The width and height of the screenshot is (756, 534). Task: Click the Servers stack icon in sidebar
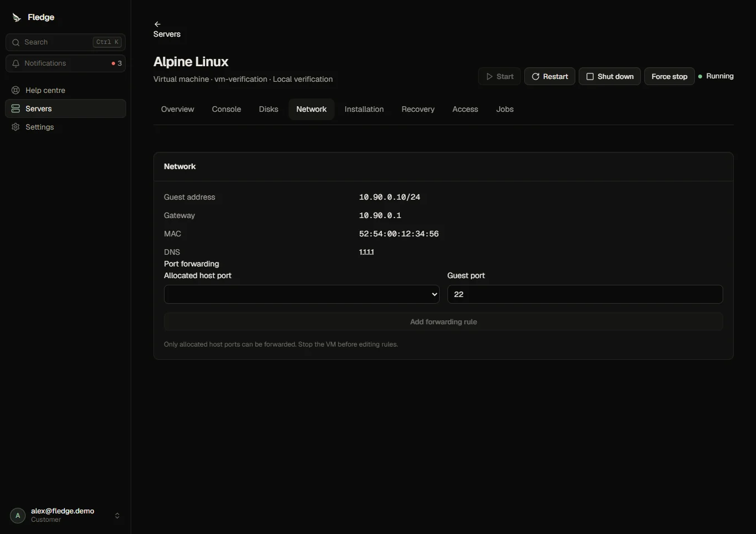[16, 108]
